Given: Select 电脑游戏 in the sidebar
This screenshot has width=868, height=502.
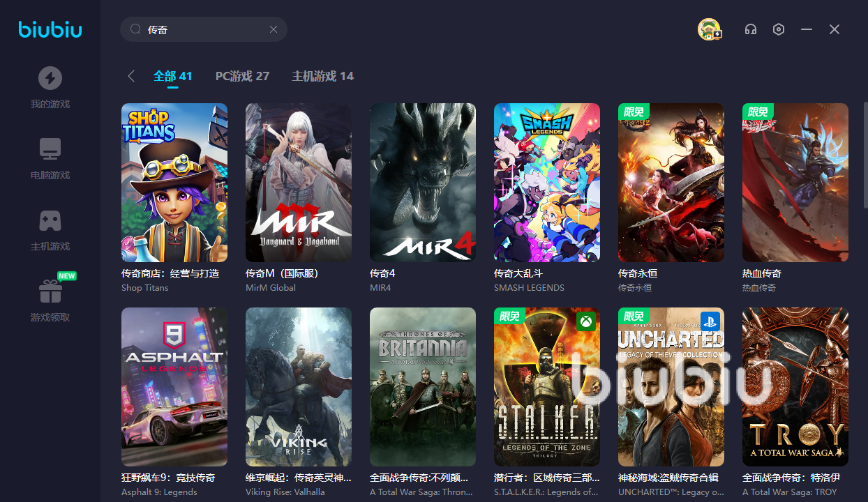Looking at the screenshot, I should pos(50,175).
